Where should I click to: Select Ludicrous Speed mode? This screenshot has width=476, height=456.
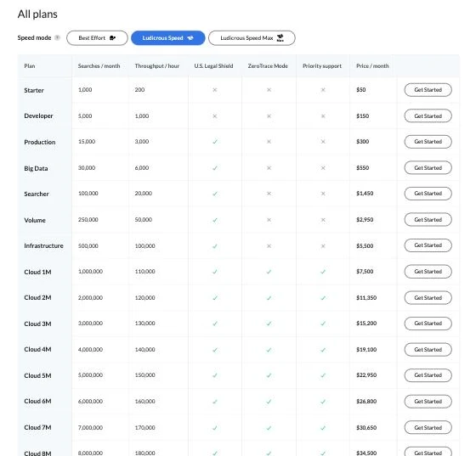(x=168, y=38)
